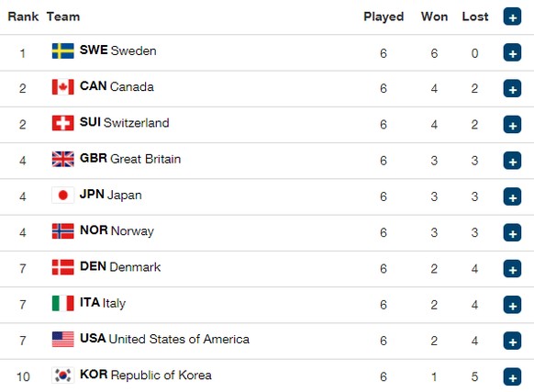Expand Norway row plus button
Image resolution: width=534 pixels, height=392 pixels.
(x=512, y=232)
